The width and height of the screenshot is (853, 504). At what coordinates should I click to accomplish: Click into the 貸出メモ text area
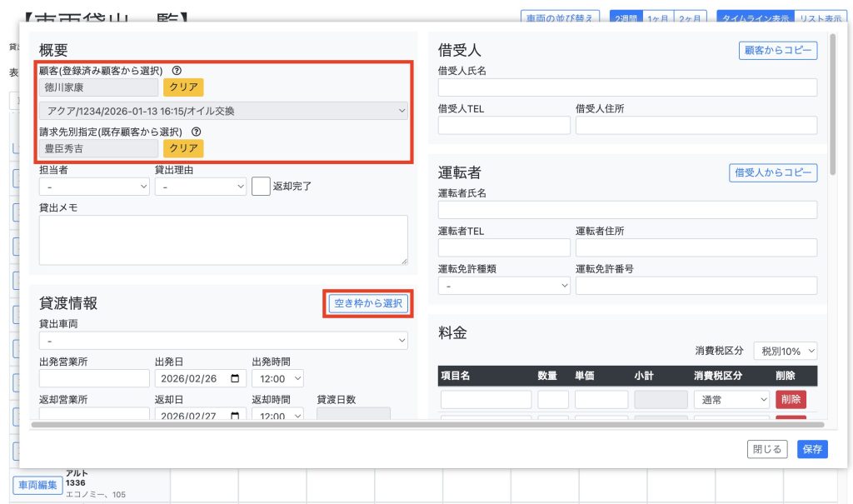pyautogui.click(x=223, y=240)
